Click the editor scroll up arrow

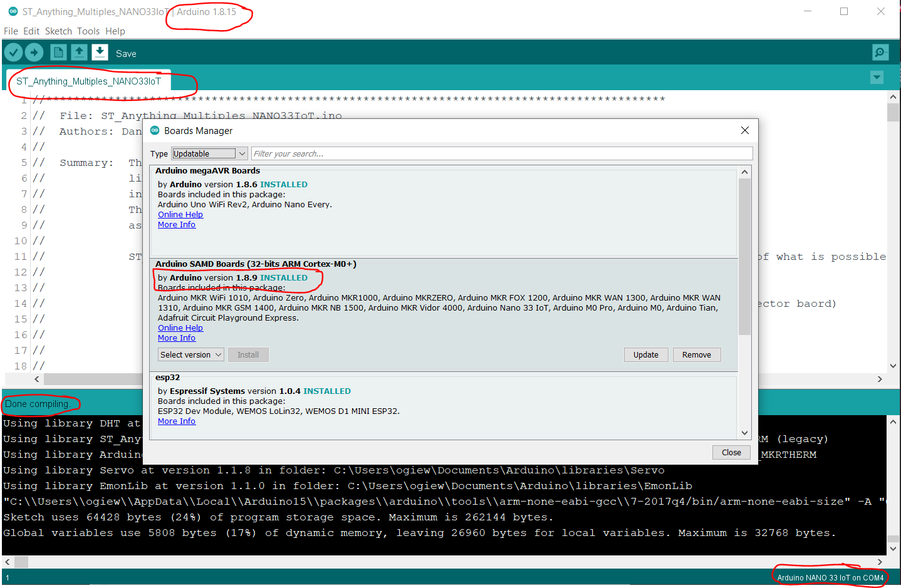coord(893,97)
